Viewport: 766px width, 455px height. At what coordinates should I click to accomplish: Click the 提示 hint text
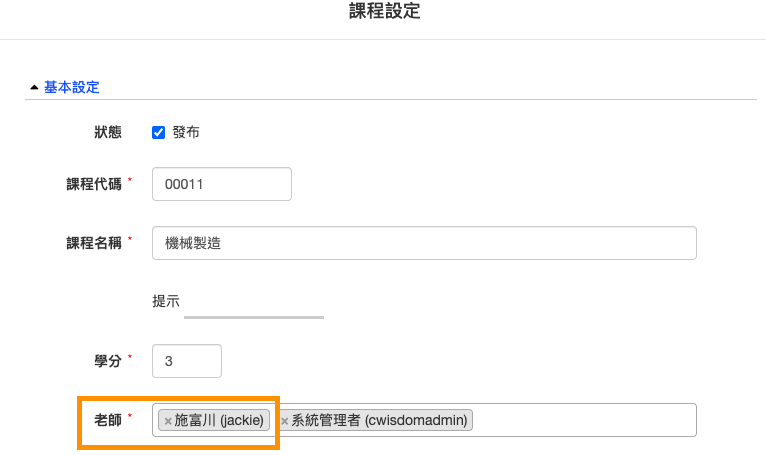166,301
